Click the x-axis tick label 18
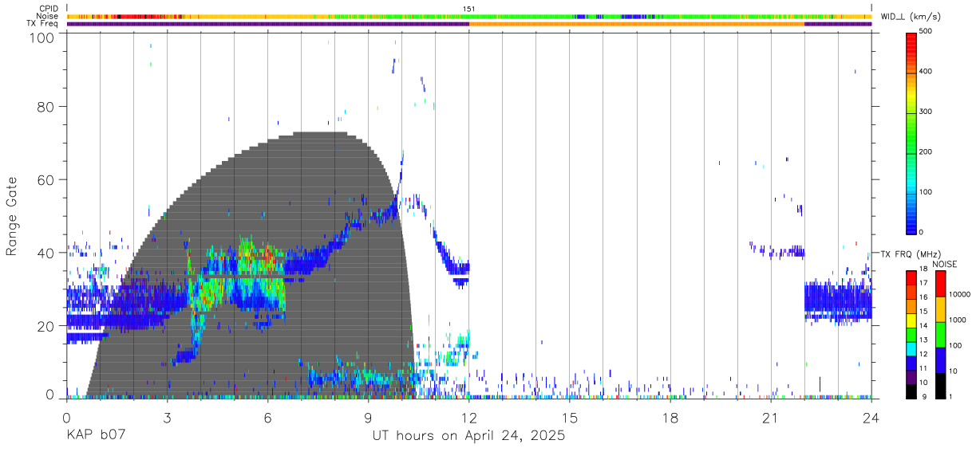 pyautogui.click(x=670, y=418)
